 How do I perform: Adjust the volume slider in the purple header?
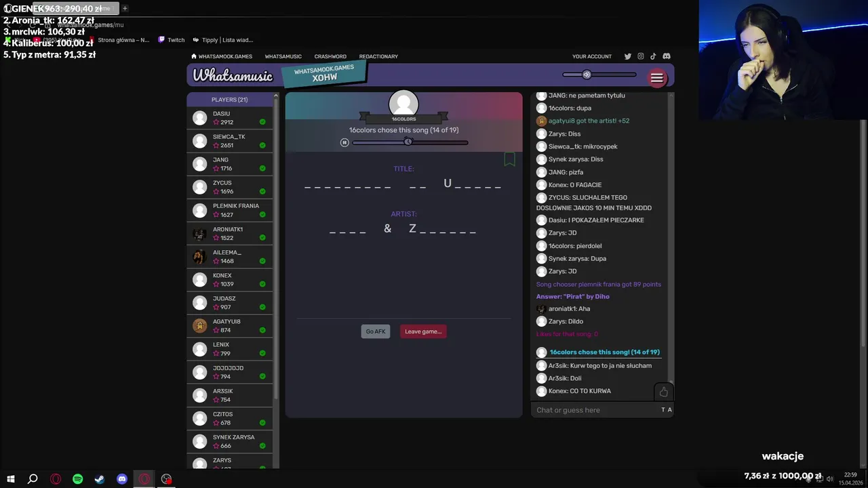(599, 75)
